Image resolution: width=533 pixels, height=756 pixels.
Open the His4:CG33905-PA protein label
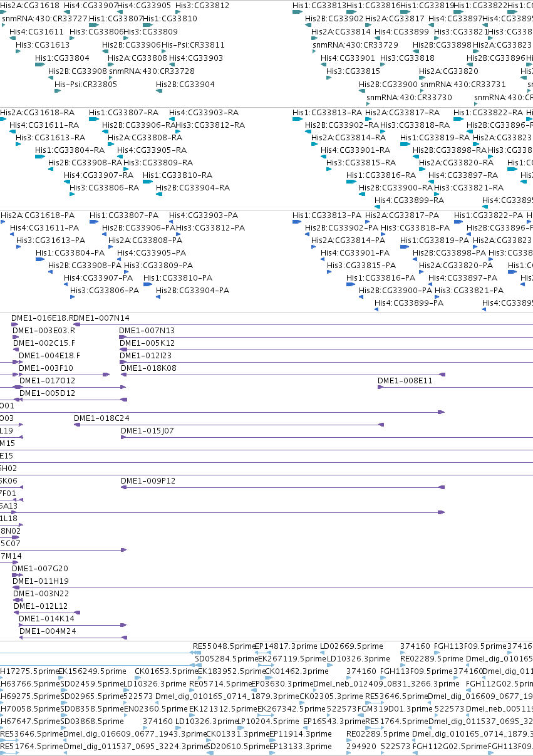(x=152, y=253)
